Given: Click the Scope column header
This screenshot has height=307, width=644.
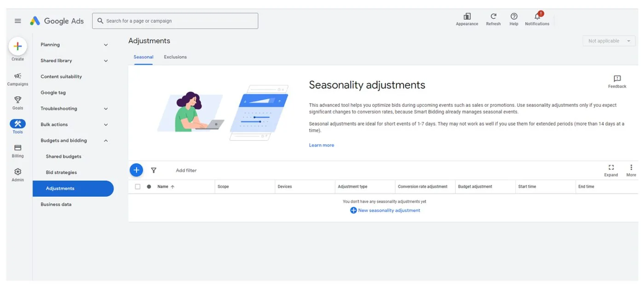Looking at the screenshot, I should click(x=223, y=187).
